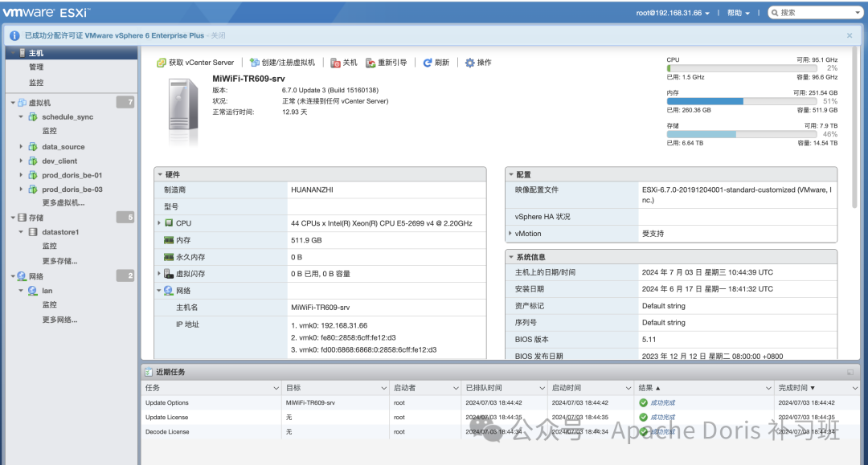Click 成功完成 link for Update Options task
This screenshot has height=465, width=868.
click(662, 403)
